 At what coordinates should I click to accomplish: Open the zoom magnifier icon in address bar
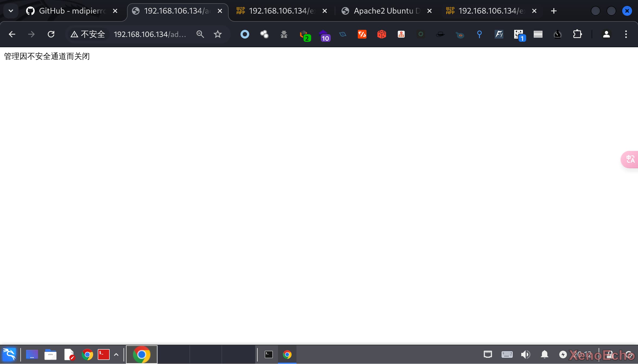pyautogui.click(x=200, y=34)
